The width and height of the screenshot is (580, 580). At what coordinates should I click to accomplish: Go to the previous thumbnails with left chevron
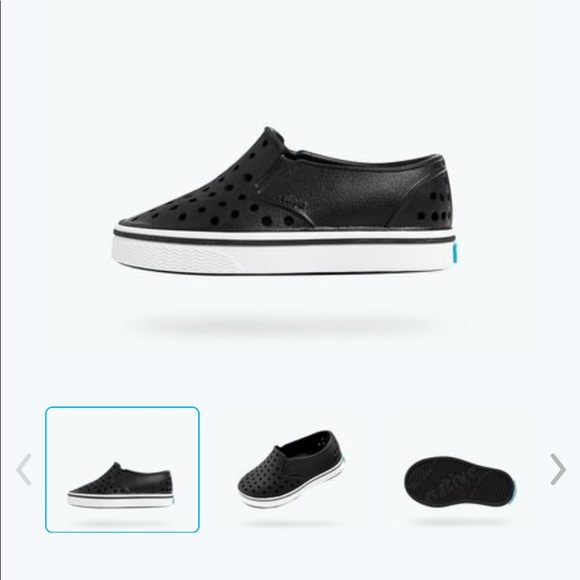pyautogui.click(x=24, y=469)
